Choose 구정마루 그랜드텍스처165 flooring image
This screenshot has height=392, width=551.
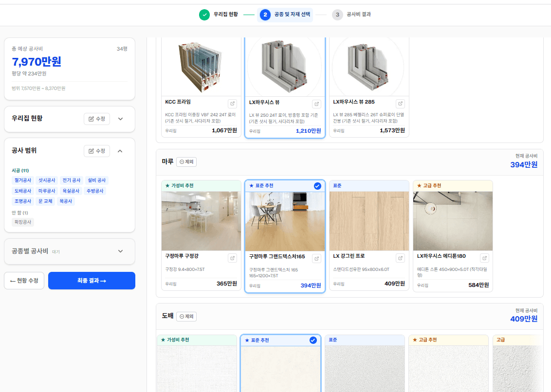pos(285,221)
